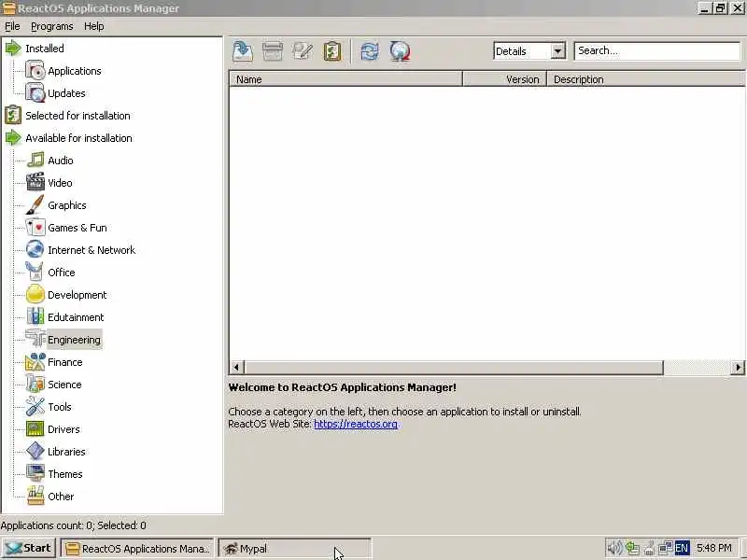Screen dimensions: 747x560
Task: Click the Start button
Action: 29,548
